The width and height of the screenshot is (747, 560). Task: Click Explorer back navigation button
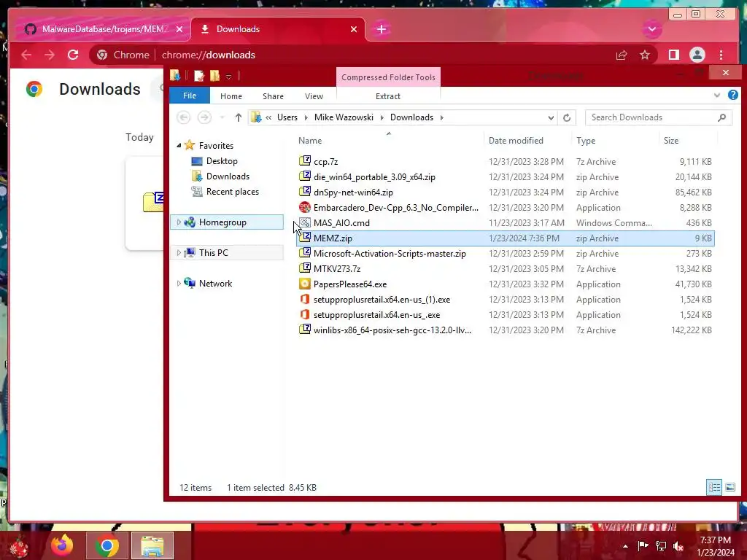point(184,117)
